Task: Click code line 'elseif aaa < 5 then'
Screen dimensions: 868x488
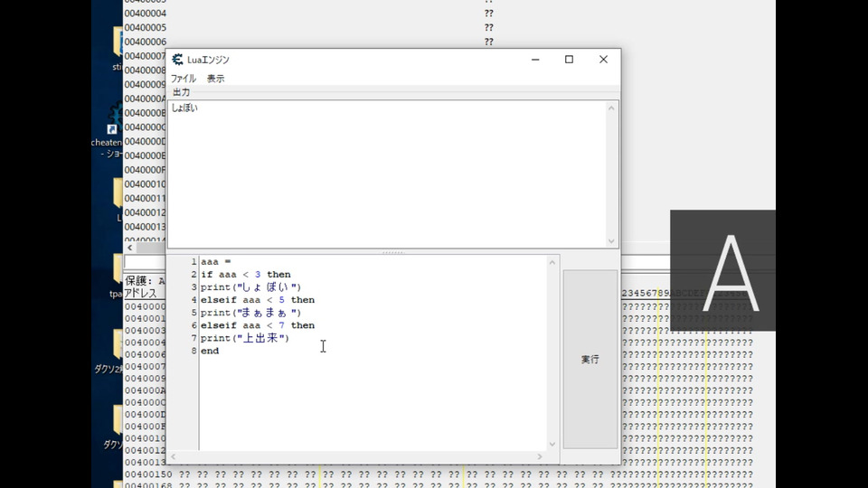Action: (x=258, y=300)
